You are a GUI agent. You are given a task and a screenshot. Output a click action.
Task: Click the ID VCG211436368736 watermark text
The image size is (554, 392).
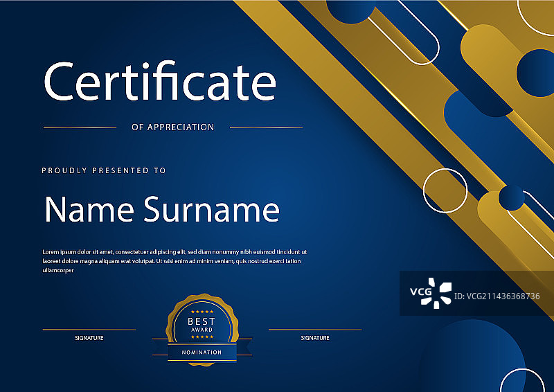click(x=497, y=296)
